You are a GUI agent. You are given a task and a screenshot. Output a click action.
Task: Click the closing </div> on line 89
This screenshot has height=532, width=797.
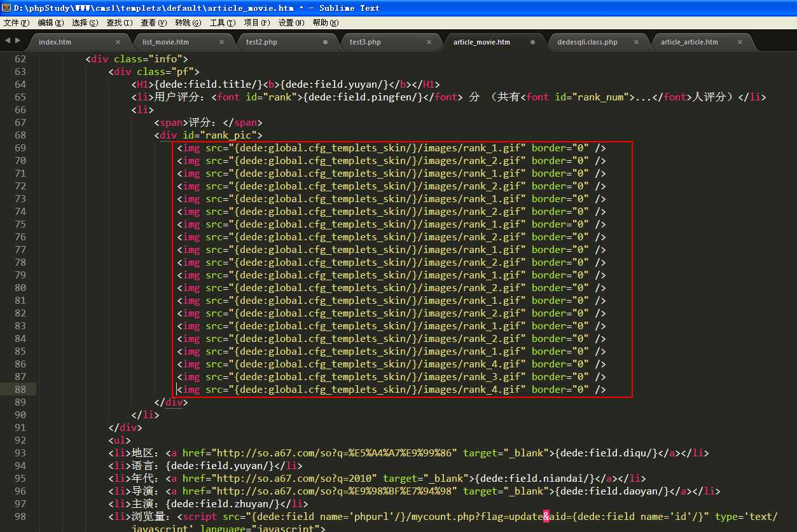point(171,402)
